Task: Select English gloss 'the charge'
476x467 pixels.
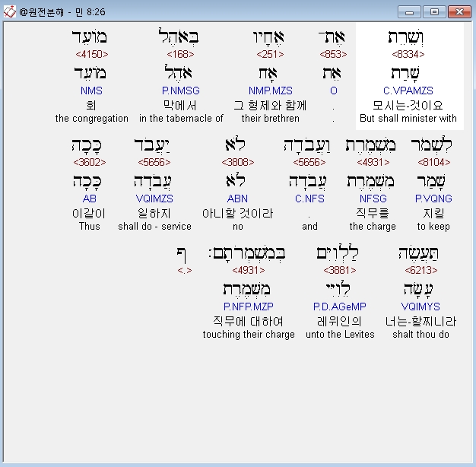Action: coord(373,226)
